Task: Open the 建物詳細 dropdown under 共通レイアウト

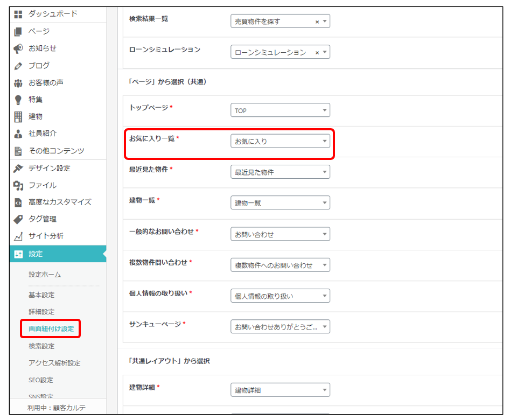Action: point(280,390)
